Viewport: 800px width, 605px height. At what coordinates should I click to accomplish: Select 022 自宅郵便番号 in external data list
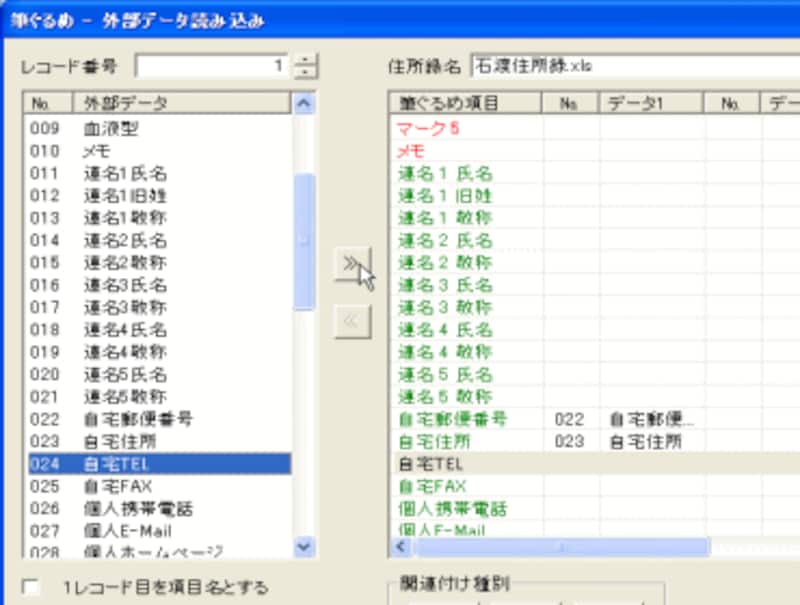pyautogui.click(x=158, y=419)
